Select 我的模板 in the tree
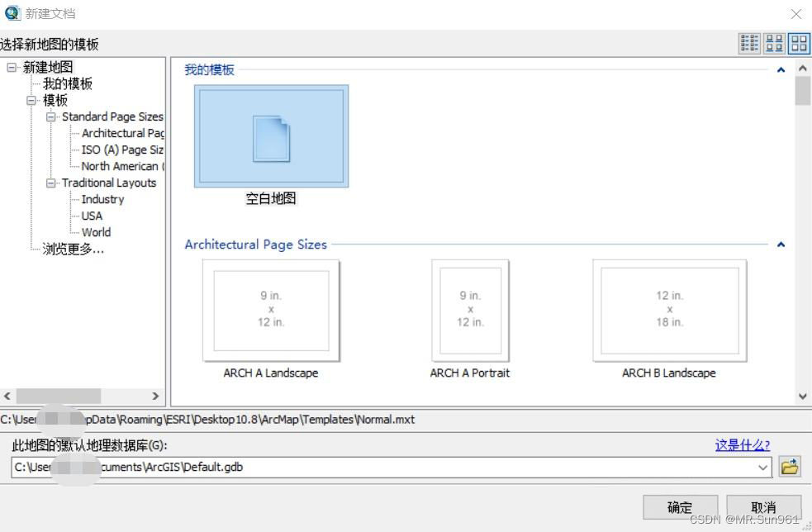Image resolution: width=812 pixels, height=532 pixels. [x=67, y=83]
